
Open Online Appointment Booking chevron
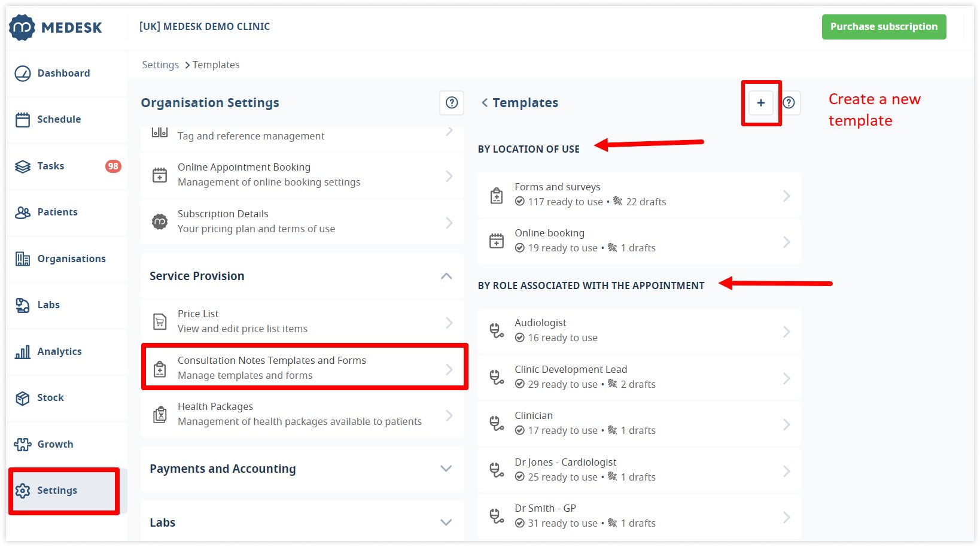coord(449,176)
